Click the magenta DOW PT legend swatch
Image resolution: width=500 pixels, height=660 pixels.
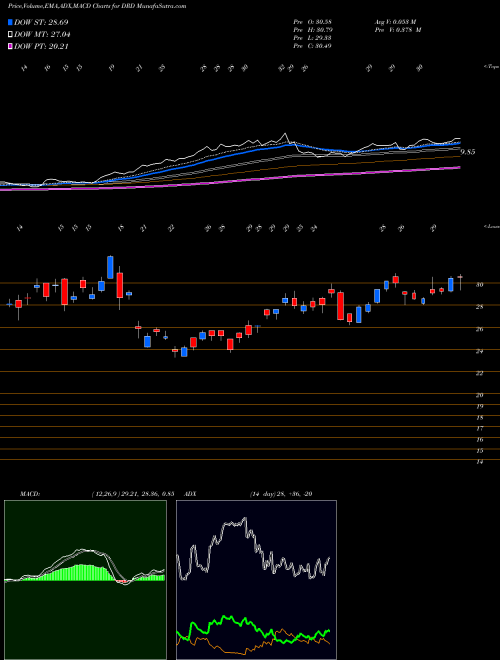[11, 47]
